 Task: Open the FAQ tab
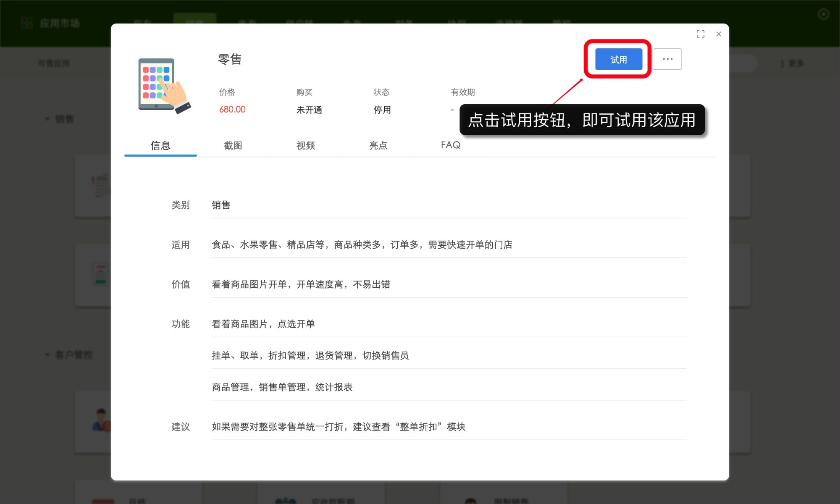click(451, 145)
